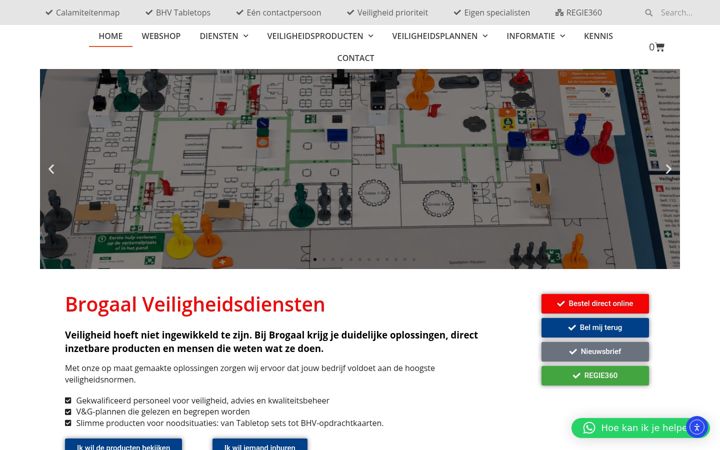Viewport: 720px width, 450px height.
Task: Open the BHV Tabletops top bar link
Action: [x=183, y=13]
